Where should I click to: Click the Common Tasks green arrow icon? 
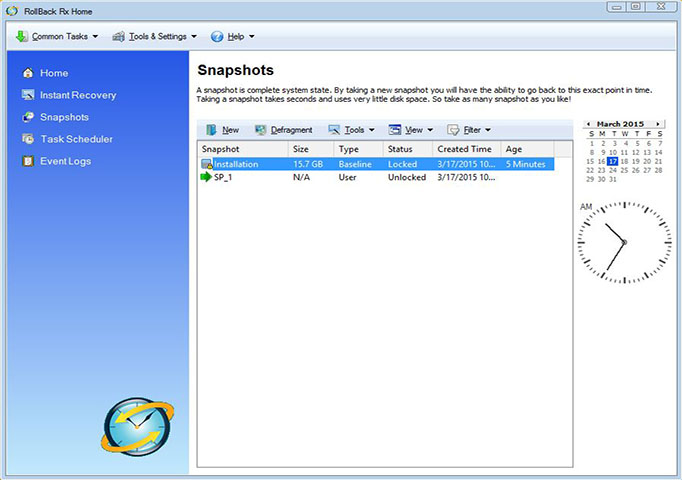tap(21, 37)
